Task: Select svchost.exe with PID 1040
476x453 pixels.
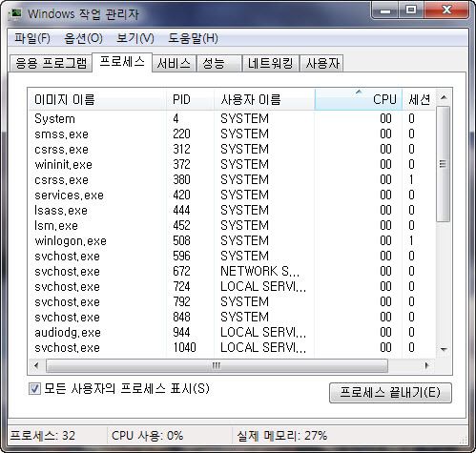Action: (232, 347)
